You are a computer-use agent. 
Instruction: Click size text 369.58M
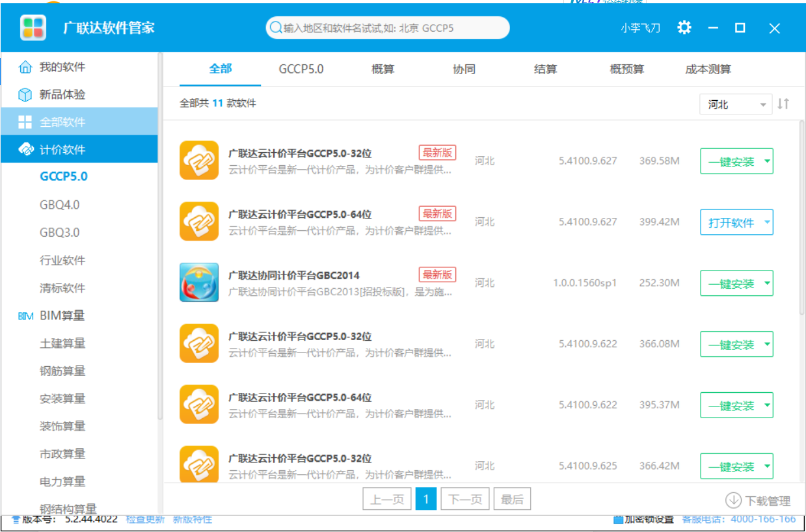tap(659, 161)
